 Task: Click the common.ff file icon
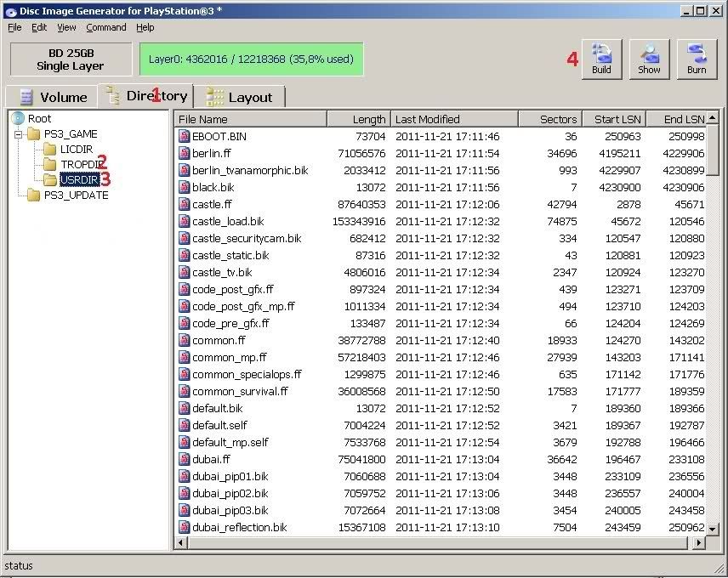(185, 340)
